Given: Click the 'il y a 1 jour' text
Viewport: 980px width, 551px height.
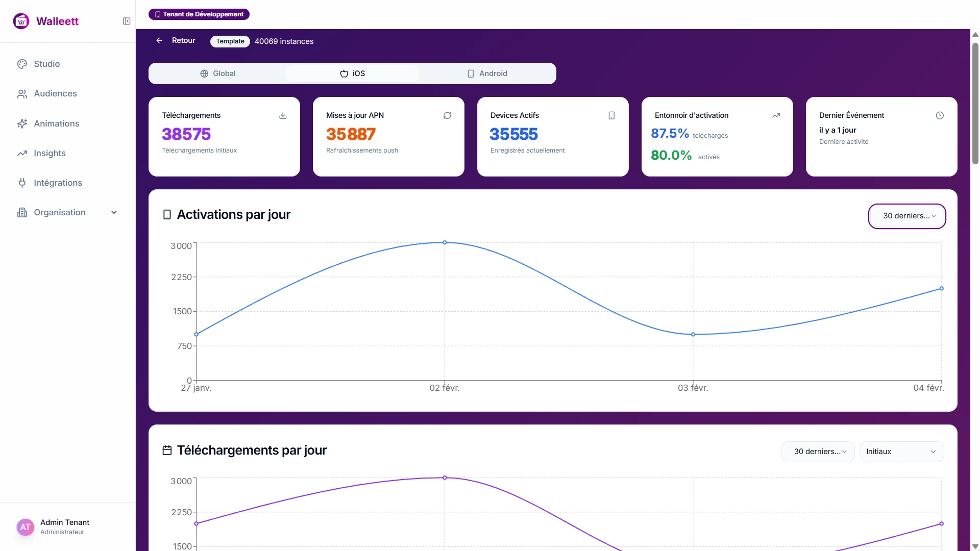Looking at the screenshot, I should click(838, 130).
